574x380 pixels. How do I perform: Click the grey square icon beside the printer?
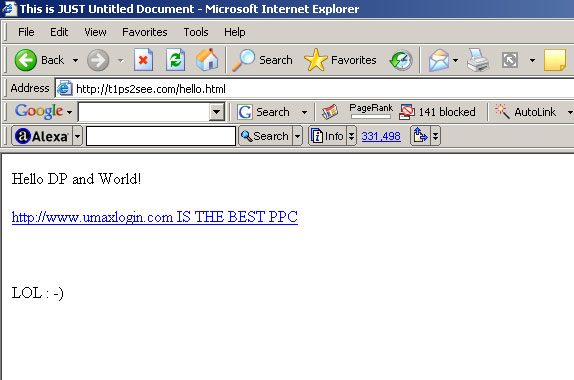coord(510,60)
